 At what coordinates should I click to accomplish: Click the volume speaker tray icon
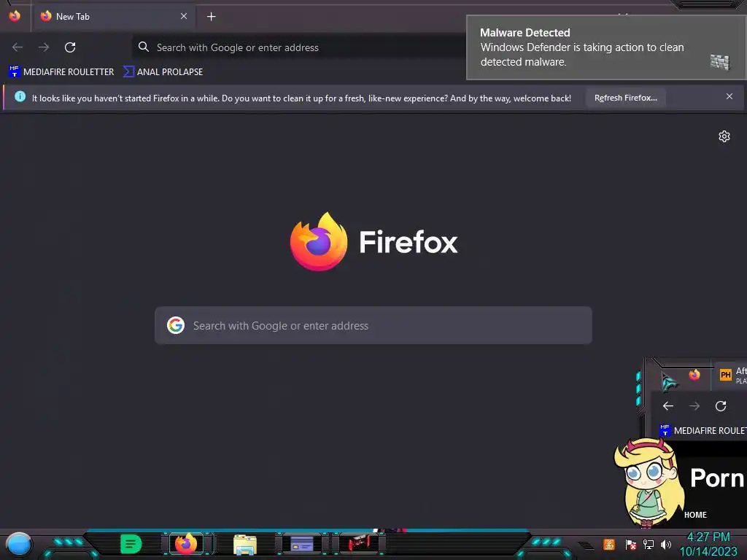[665, 544]
